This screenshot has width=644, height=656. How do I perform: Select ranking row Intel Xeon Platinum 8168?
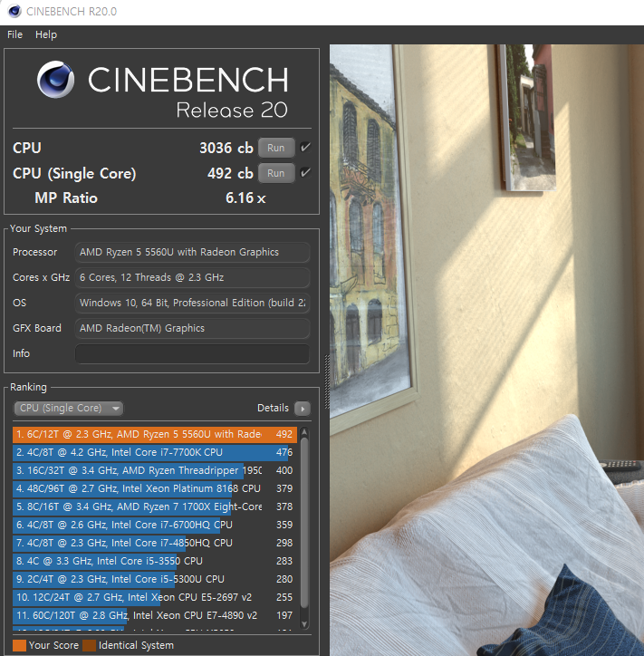tap(155, 488)
